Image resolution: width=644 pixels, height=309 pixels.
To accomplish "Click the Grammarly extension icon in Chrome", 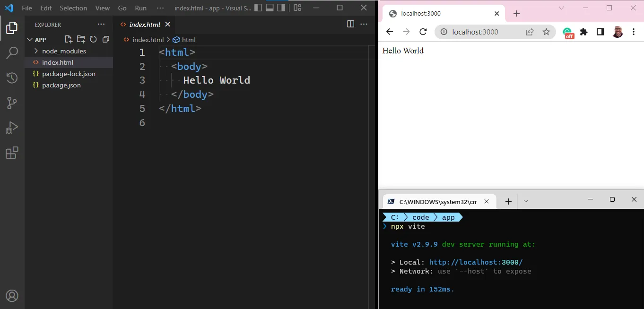I will [568, 32].
